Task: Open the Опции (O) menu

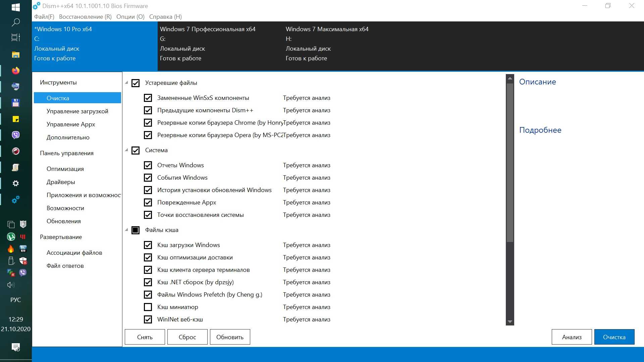Action: 130,17
